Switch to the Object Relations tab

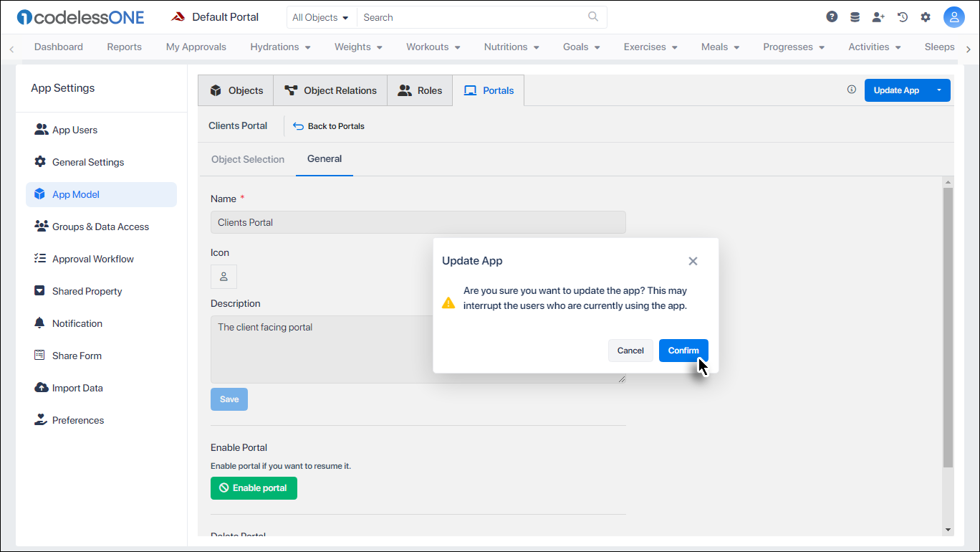[x=330, y=90]
